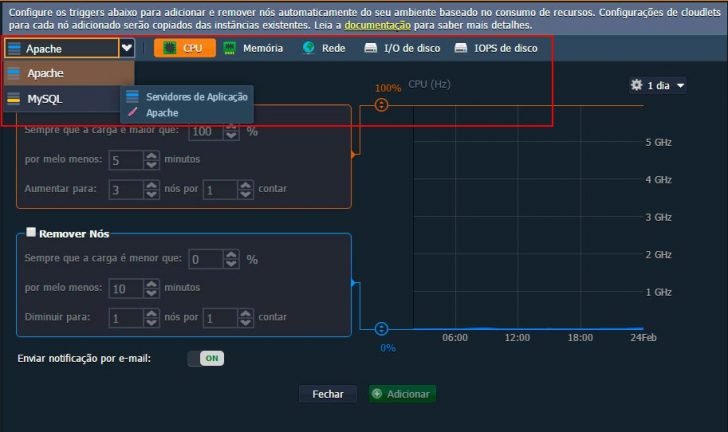Click the pink feather Apache tooltip icon
Image resolution: width=728 pixels, height=432 pixels.
132,111
